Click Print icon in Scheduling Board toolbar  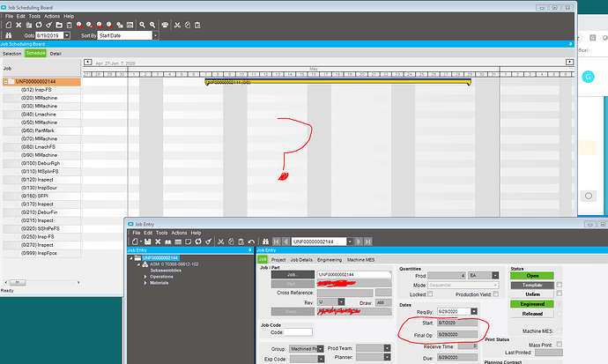(165, 25)
